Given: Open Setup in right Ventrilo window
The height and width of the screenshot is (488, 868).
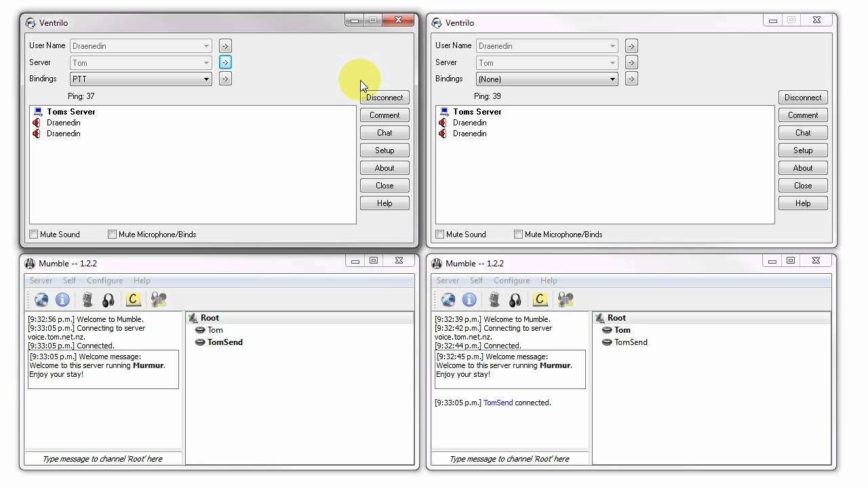Looking at the screenshot, I should click(x=803, y=150).
